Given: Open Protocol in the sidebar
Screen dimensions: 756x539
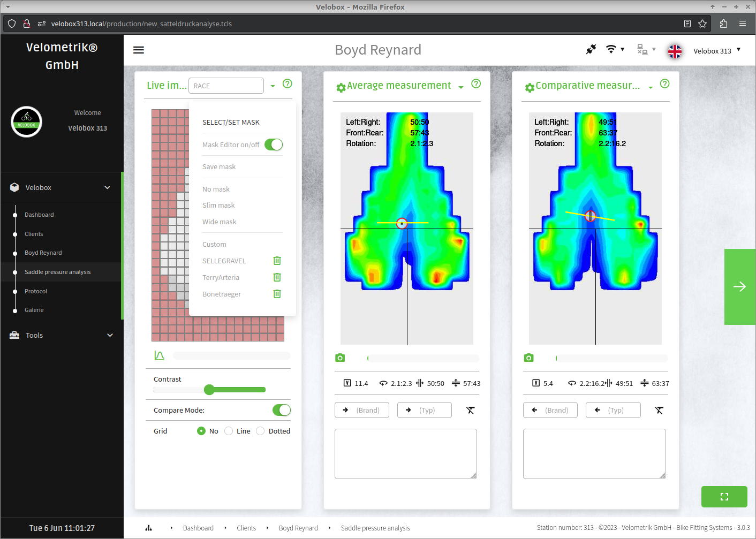Looking at the screenshot, I should coord(36,291).
